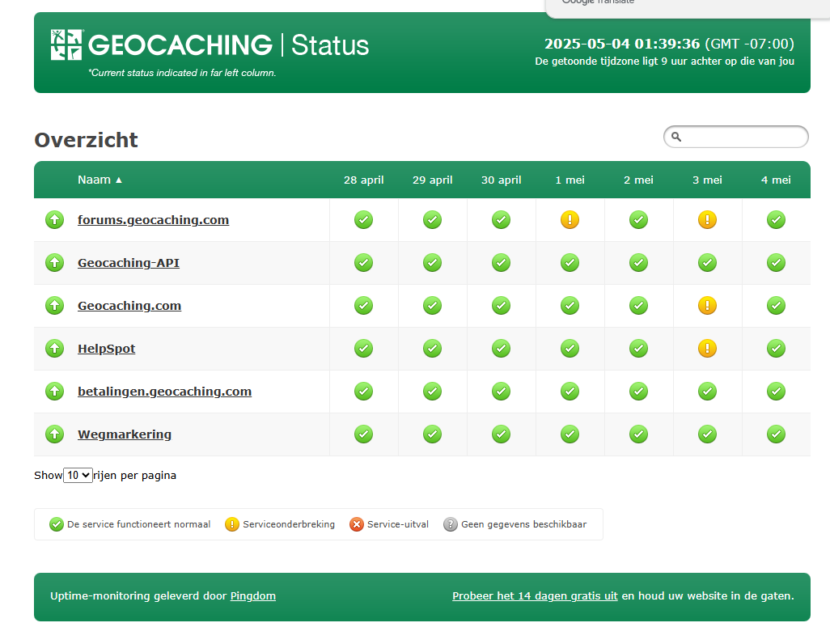Click the 28 april column header
The width and height of the screenshot is (830, 644).
click(x=363, y=180)
